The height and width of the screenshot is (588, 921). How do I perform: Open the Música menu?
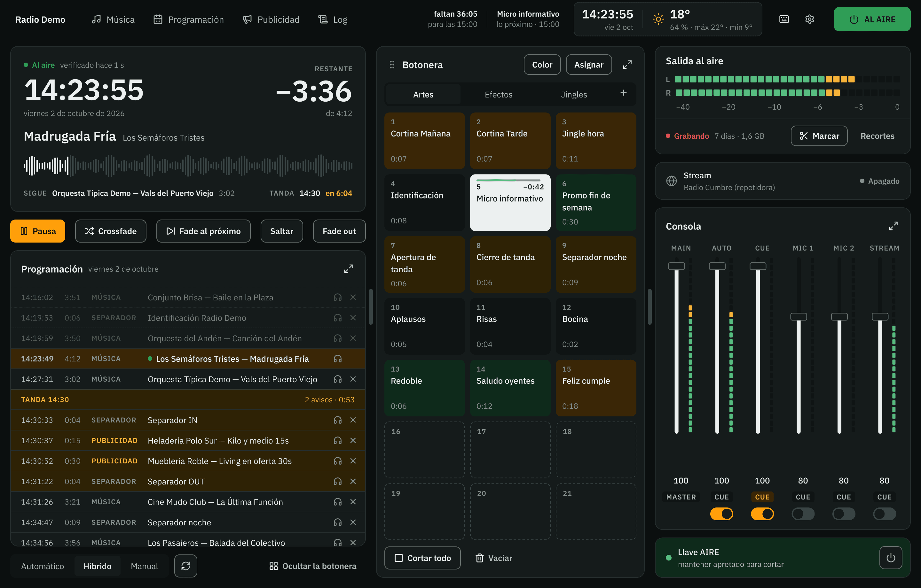pyautogui.click(x=113, y=19)
